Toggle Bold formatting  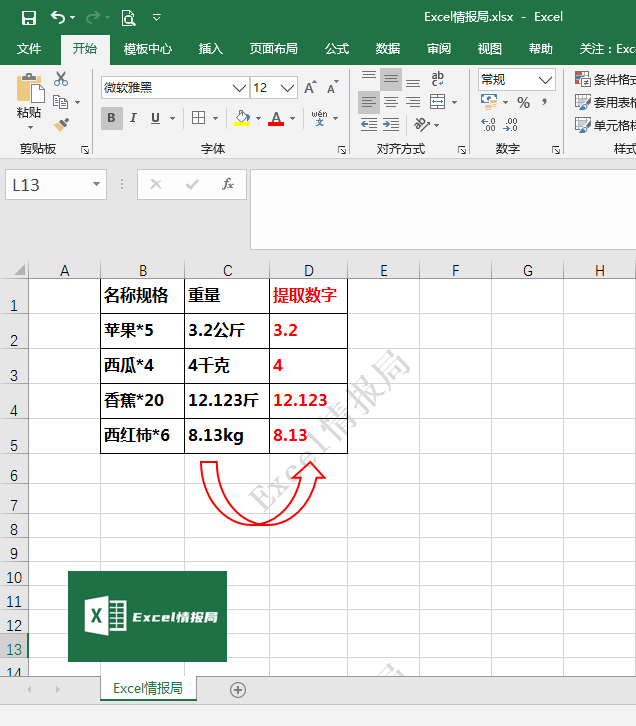coord(111,118)
